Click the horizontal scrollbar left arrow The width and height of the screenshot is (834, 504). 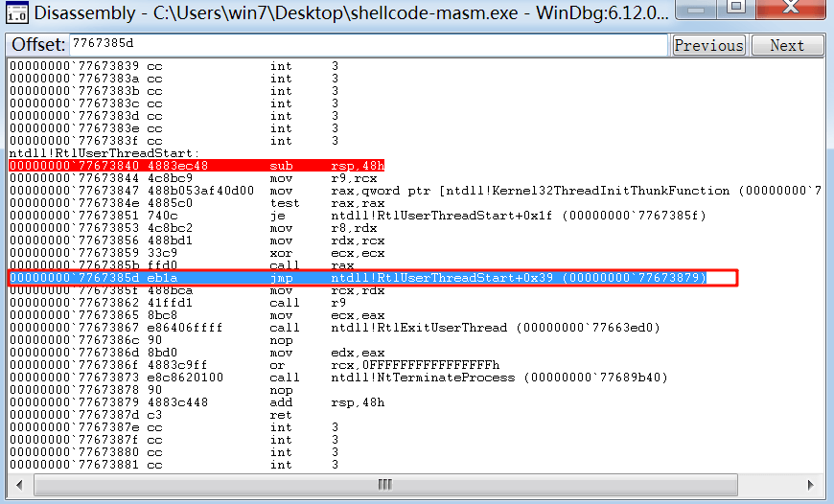tap(16, 485)
